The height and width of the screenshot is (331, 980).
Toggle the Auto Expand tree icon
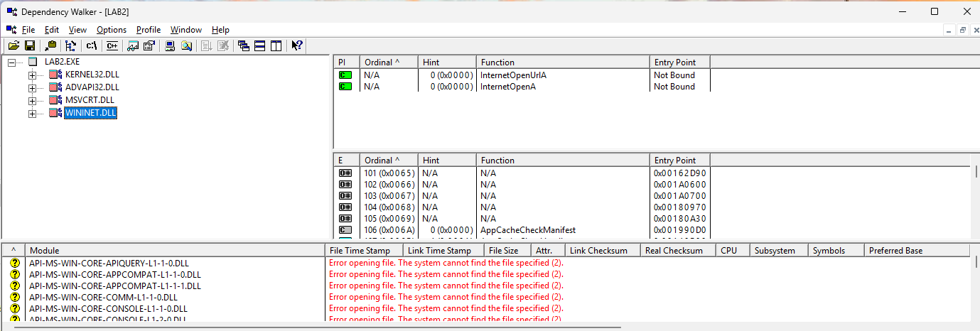[70, 45]
